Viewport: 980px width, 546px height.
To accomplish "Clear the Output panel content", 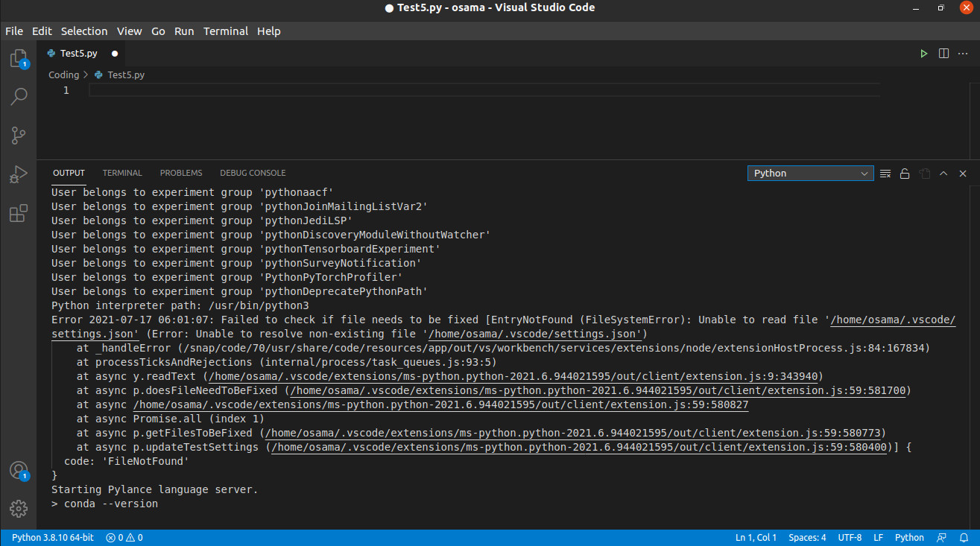I will [885, 173].
